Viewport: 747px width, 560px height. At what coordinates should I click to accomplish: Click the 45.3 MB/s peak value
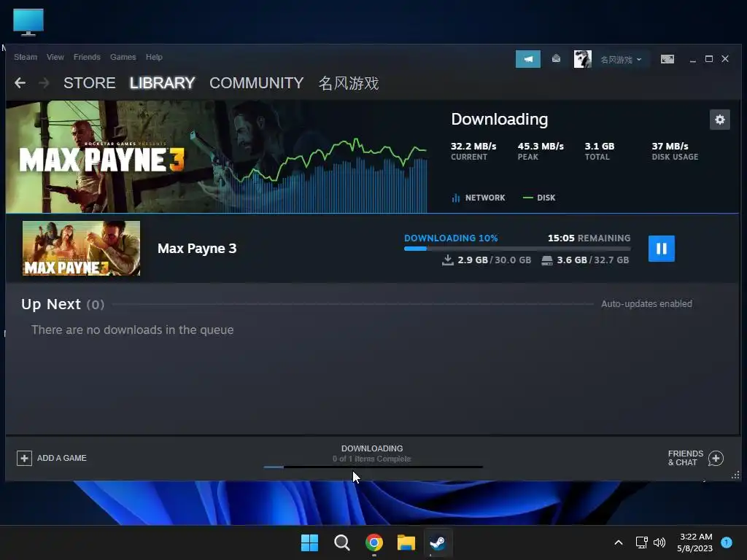tap(541, 146)
